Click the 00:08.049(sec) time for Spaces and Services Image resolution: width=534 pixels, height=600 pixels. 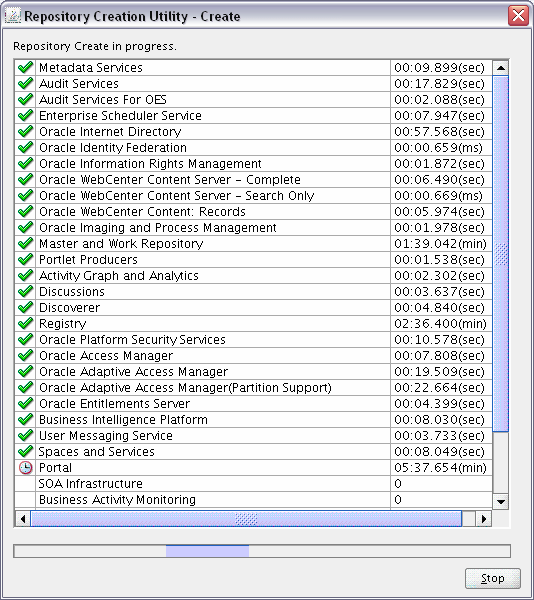point(440,452)
